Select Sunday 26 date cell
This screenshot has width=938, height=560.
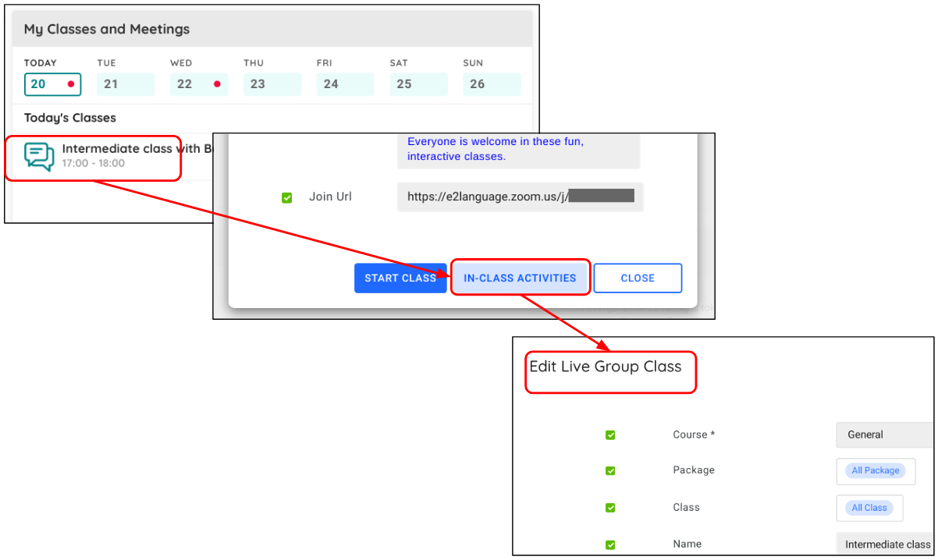coord(492,84)
